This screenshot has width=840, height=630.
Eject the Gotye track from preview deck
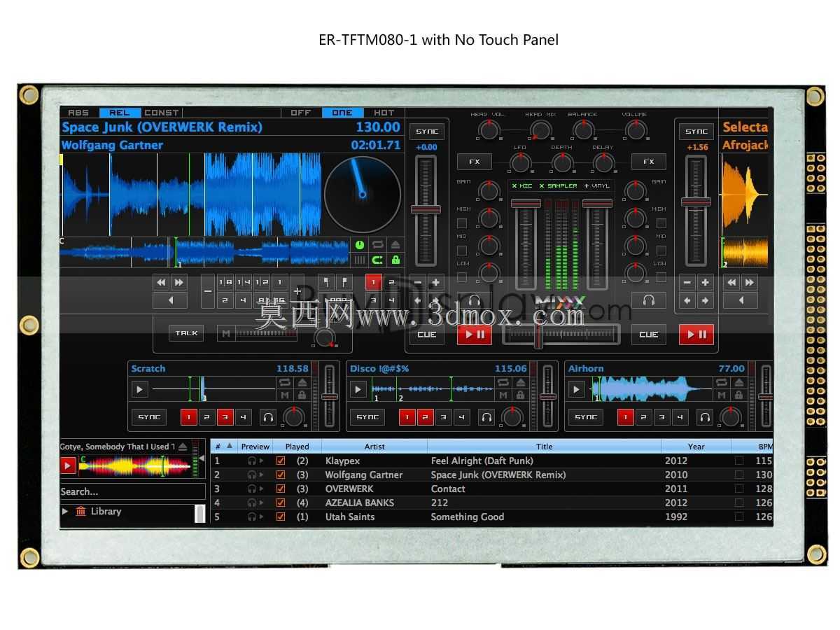[x=183, y=447]
